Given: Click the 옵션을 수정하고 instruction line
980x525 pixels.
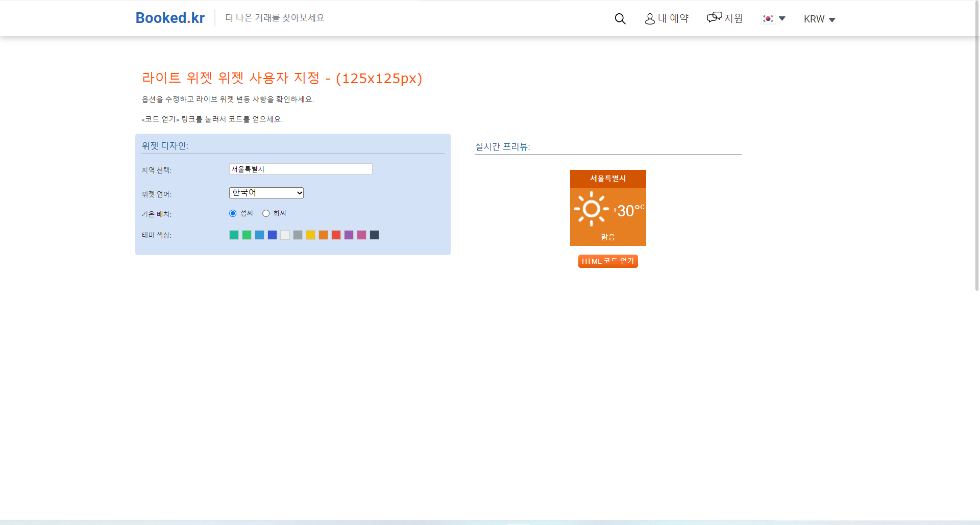Looking at the screenshot, I should [228, 99].
